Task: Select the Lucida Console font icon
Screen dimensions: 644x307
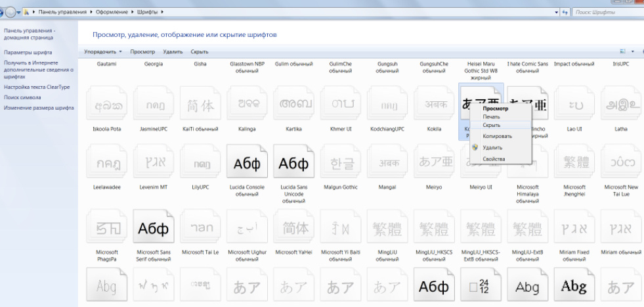Action: click(x=247, y=161)
